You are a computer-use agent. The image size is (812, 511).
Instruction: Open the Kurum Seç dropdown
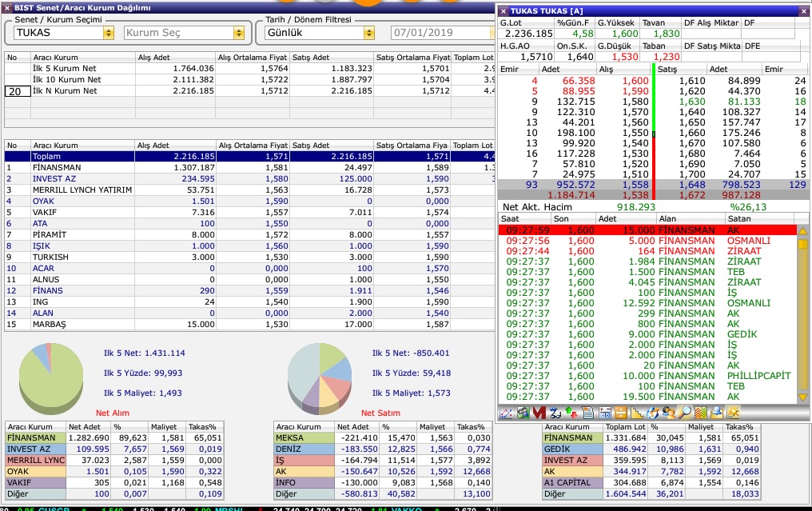(239, 33)
